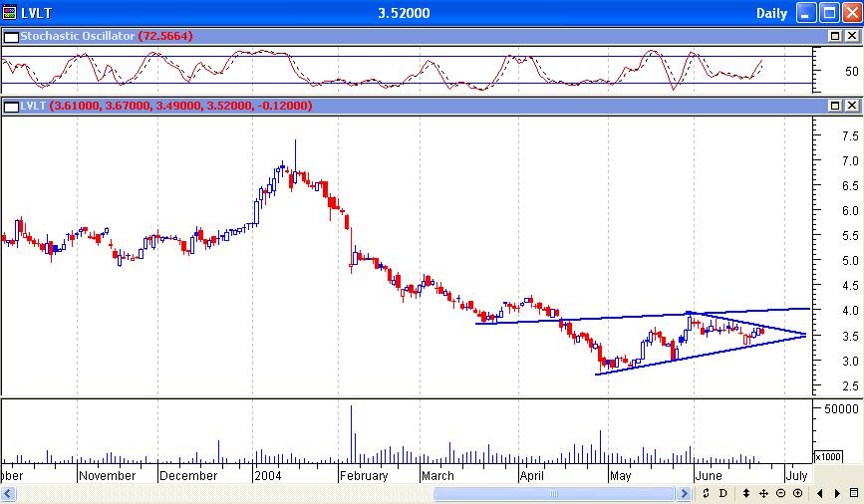Maximize the Stochastic Oscillator inner window
This screenshot has width=864, height=504.
pyautogui.click(x=835, y=36)
